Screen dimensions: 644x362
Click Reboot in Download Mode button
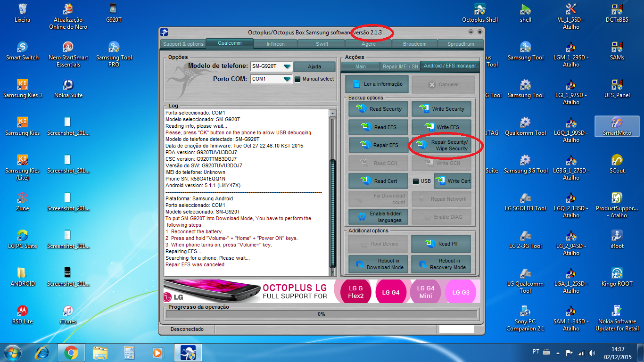(x=379, y=264)
